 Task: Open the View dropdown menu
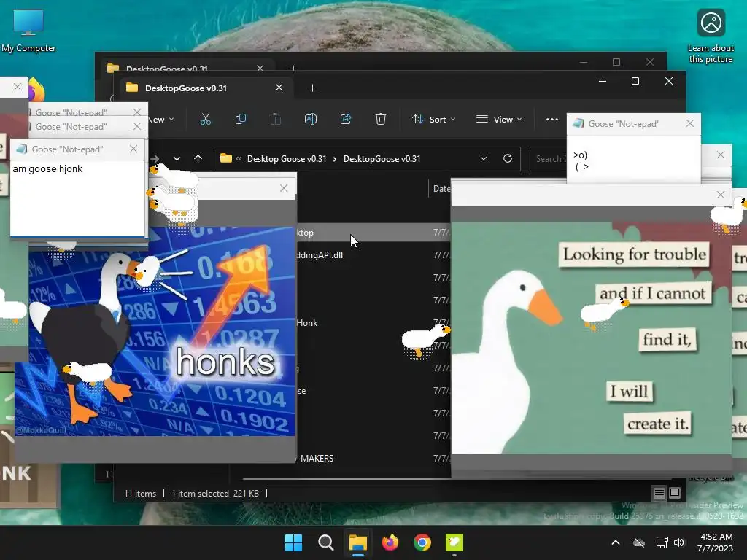(499, 120)
